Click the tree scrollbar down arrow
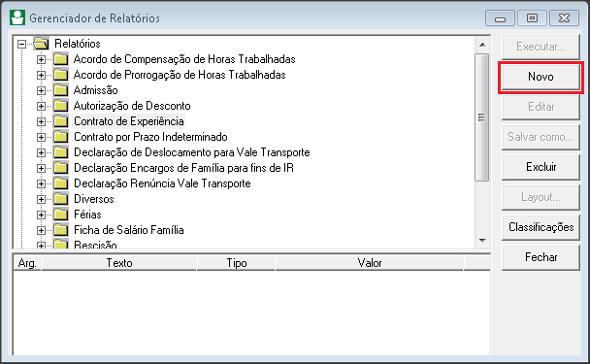The height and width of the screenshot is (364, 590). [482, 240]
